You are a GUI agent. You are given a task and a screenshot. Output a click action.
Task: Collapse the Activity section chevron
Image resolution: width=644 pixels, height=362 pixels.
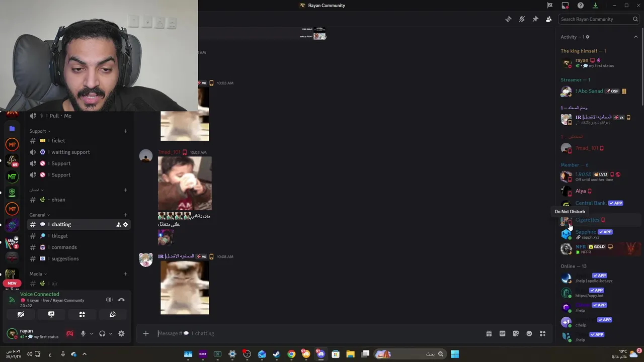pyautogui.click(x=635, y=37)
